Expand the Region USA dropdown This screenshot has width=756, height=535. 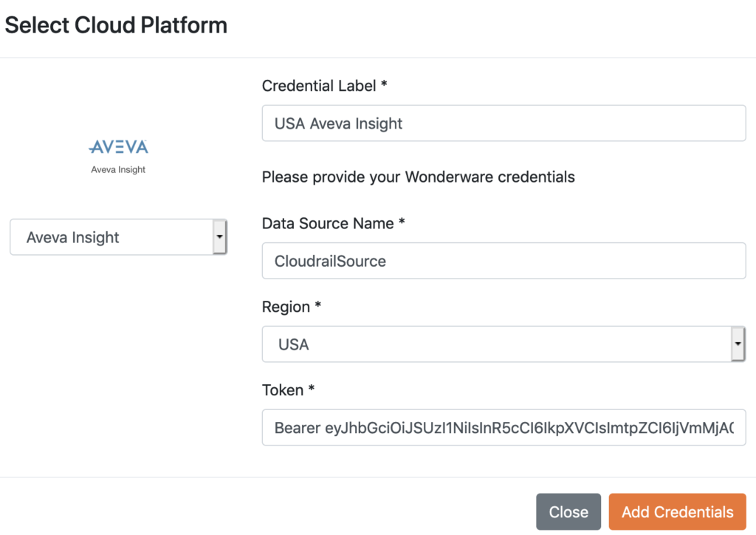click(x=504, y=344)
